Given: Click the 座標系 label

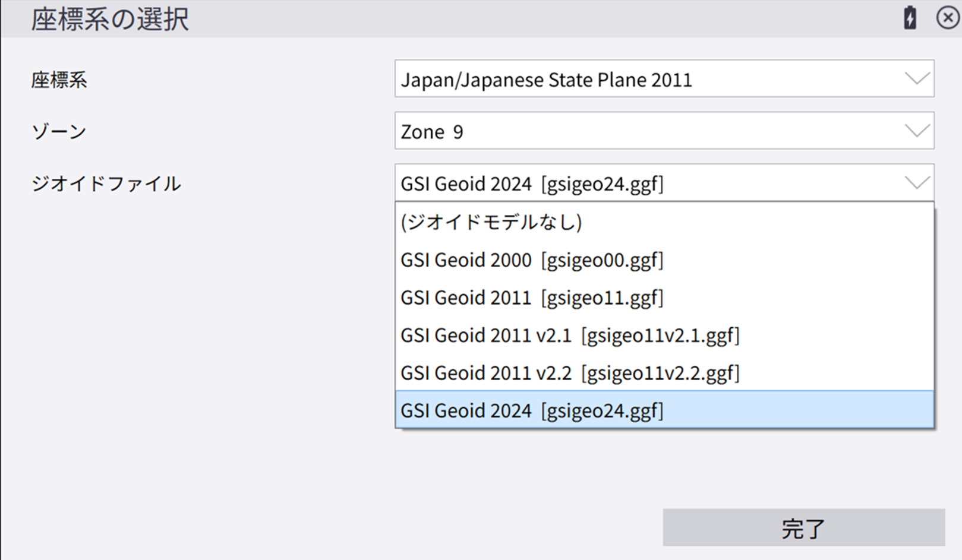Looking at the screenshot, I should pyautogui.click(x=59, y=80).
